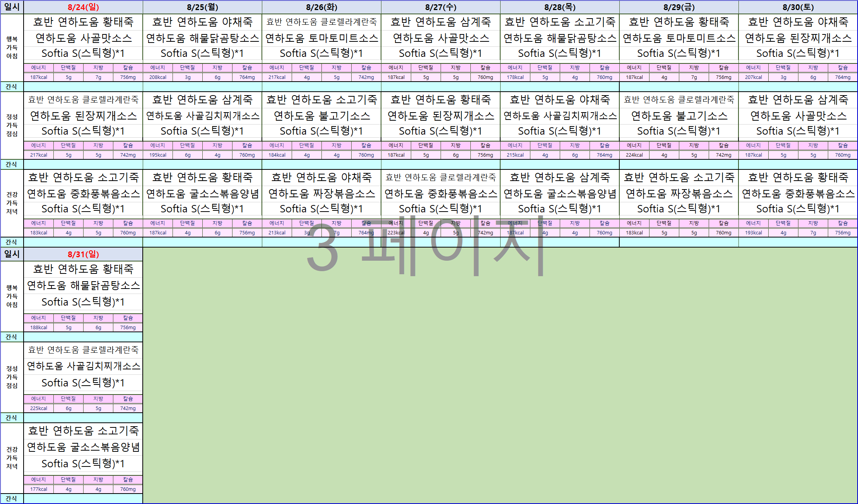Select the 764mg calcium value in 8/25 breakfast
The width and height of the screenshot is (858, 504).
pos(247,77)
